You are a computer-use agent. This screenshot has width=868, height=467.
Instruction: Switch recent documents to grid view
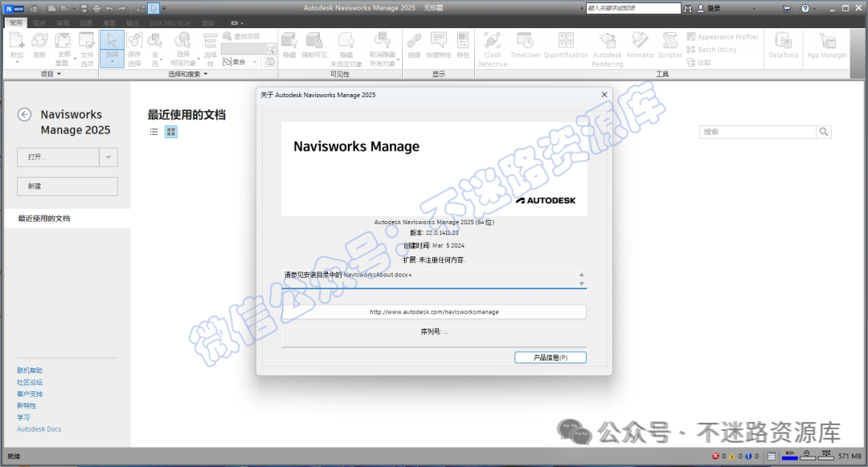(x=171, y=132)
